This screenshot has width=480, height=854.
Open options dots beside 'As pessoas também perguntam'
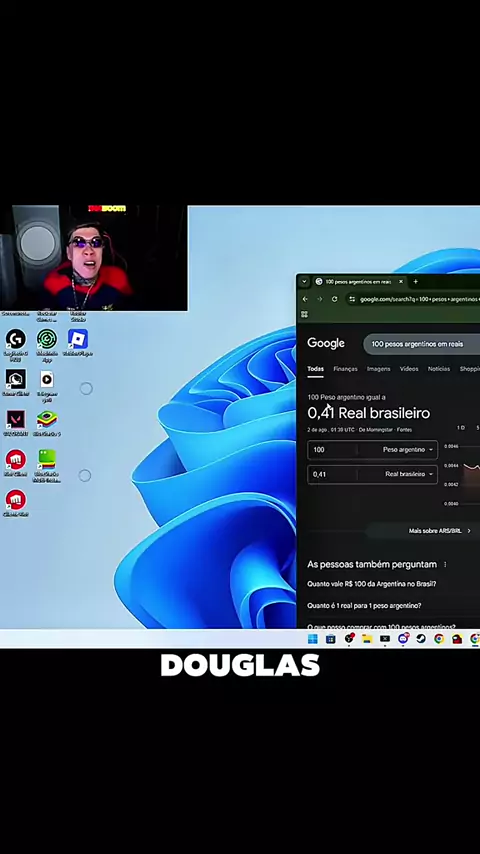(445, 565)
